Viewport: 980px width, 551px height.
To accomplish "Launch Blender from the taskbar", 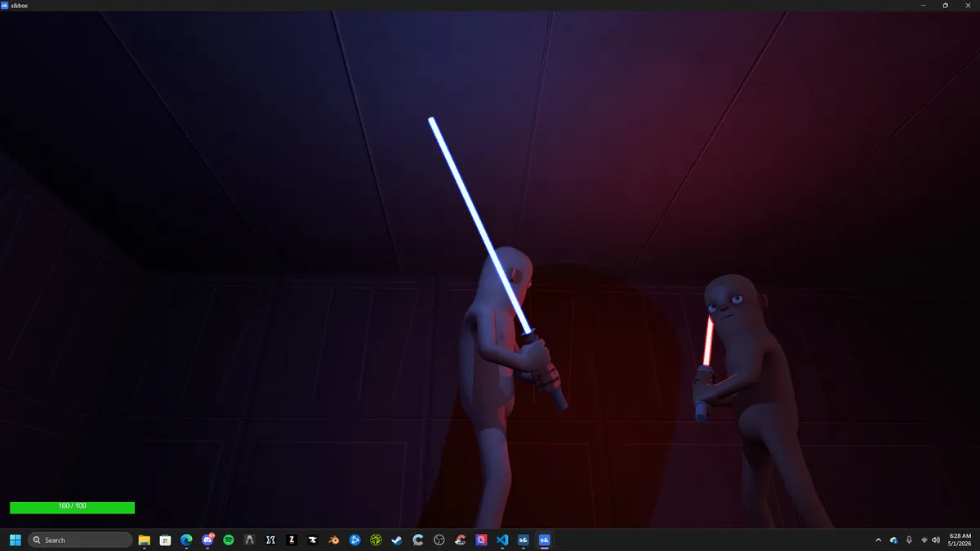I will coord(334,540).
